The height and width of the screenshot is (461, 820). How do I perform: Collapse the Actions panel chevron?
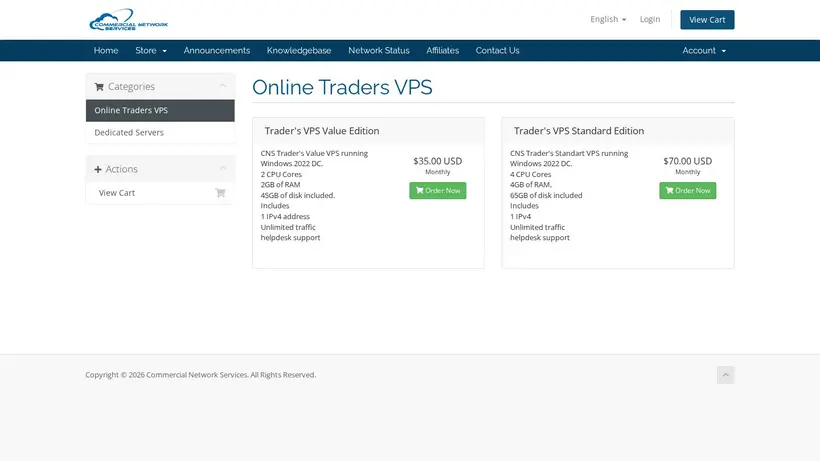[222, 168]
